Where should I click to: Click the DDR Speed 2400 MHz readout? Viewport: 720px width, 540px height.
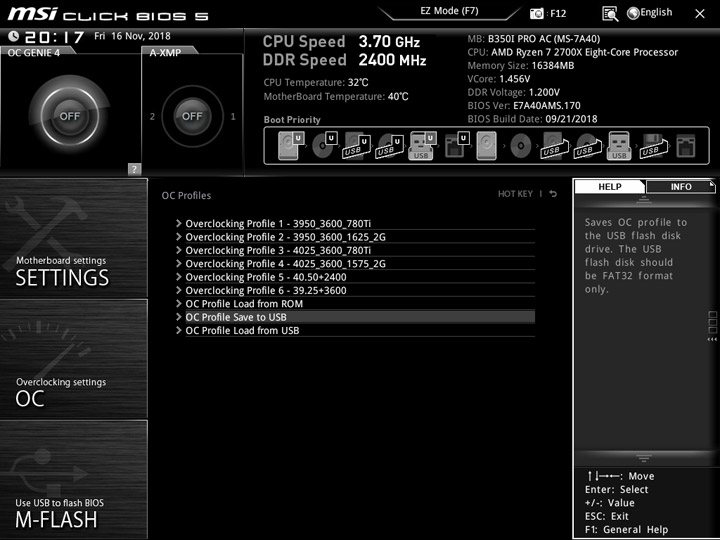pyautogui.click(x=344, y=60)
